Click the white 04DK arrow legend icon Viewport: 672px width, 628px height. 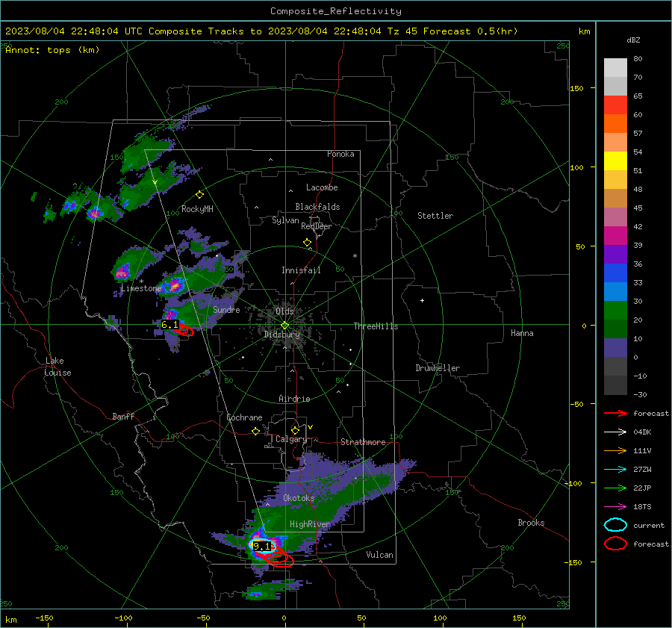tap(615, 432)
